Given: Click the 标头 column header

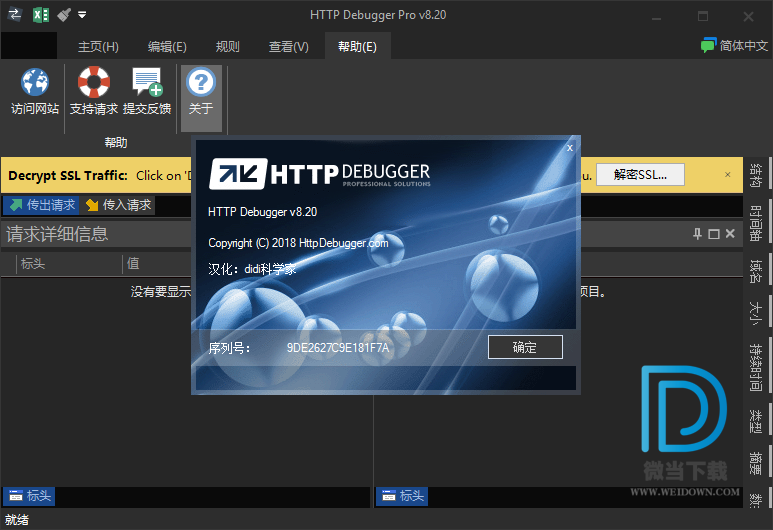Looking at the screenshot, I should coord(68,264).
